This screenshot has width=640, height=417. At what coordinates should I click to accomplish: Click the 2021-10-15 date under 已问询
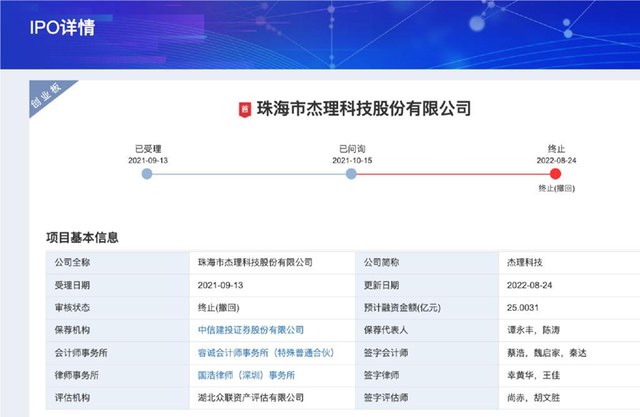pyautogui.click(x=352, y=160)
